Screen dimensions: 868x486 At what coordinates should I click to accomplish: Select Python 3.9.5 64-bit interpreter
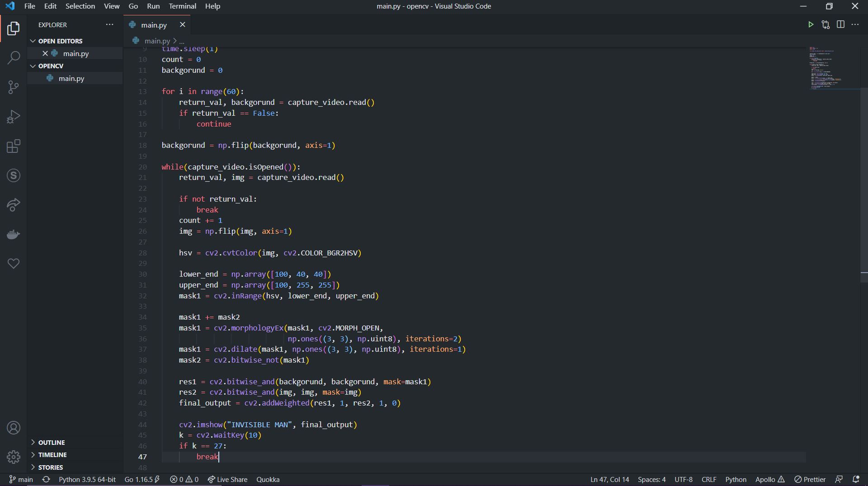[87, 479]
